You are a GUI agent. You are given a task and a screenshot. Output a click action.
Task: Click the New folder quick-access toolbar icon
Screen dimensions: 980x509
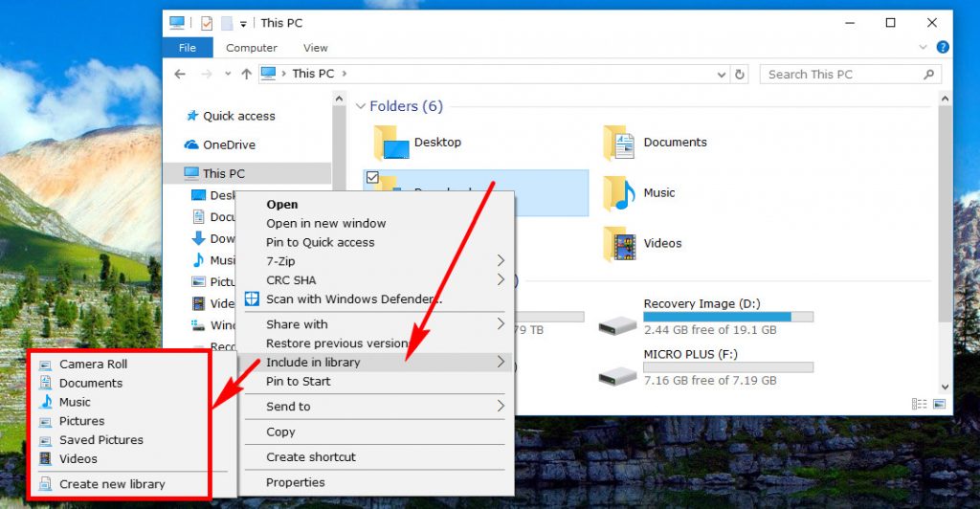[x=226, y=23]
